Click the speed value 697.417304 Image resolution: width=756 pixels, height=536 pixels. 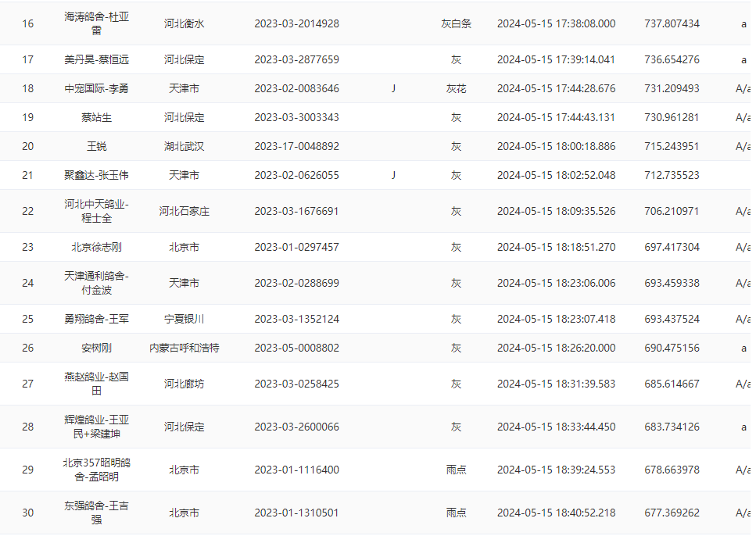coord(672,247)
